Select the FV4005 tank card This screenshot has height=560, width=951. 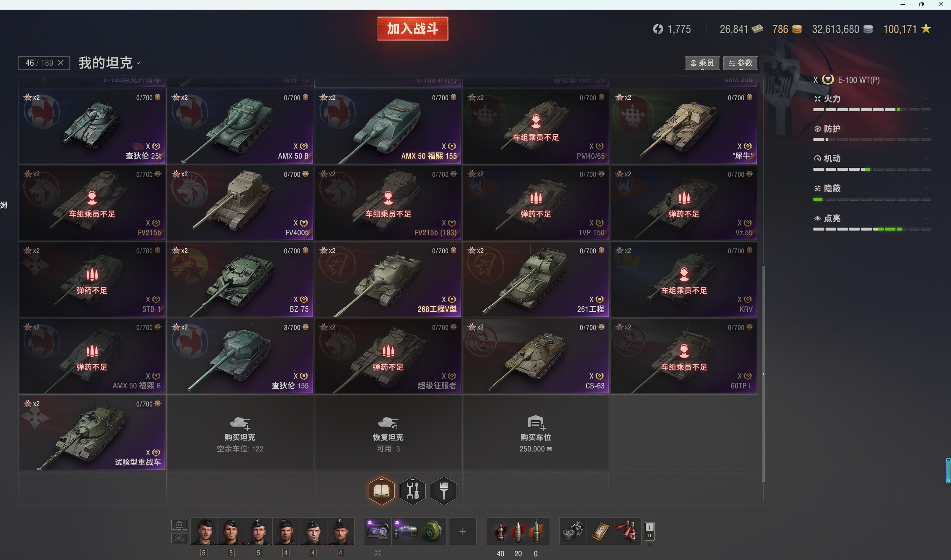click(x=240, y=203)
